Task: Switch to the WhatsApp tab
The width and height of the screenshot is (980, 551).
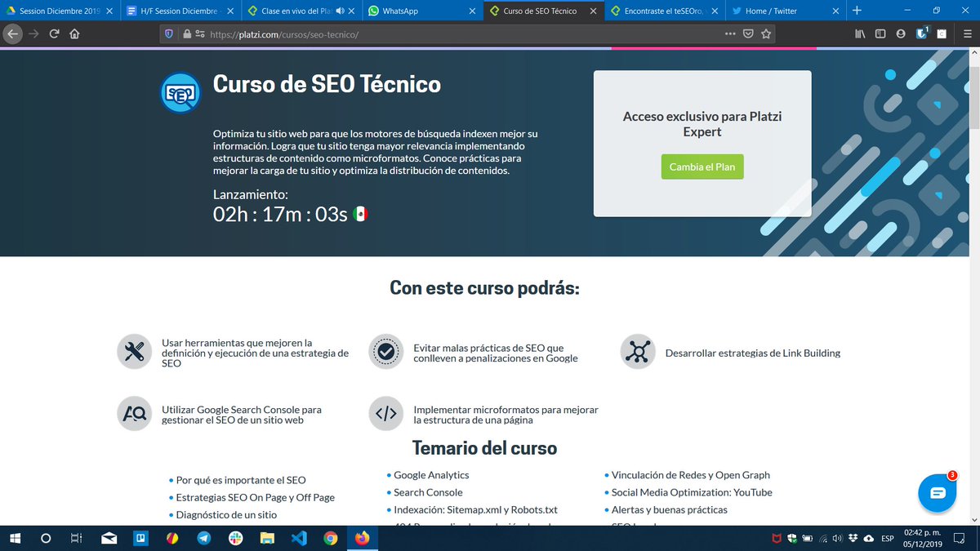Action: (x=421, y=11)
